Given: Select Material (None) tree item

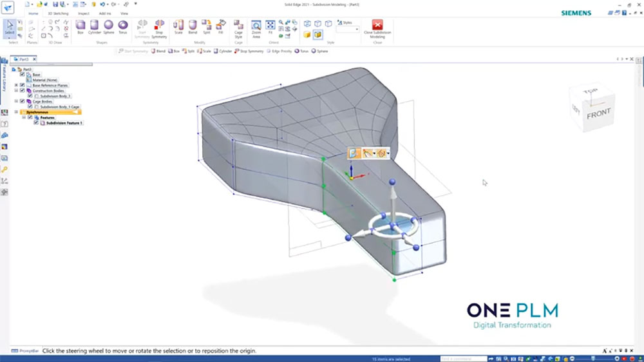Looking at the screenshot, I should point(45,80).
